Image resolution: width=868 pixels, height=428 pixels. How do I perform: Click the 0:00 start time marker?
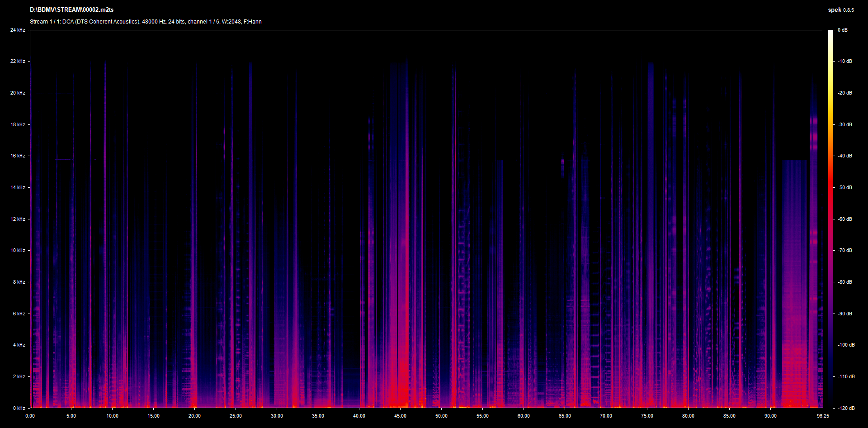tap(30, 416)
